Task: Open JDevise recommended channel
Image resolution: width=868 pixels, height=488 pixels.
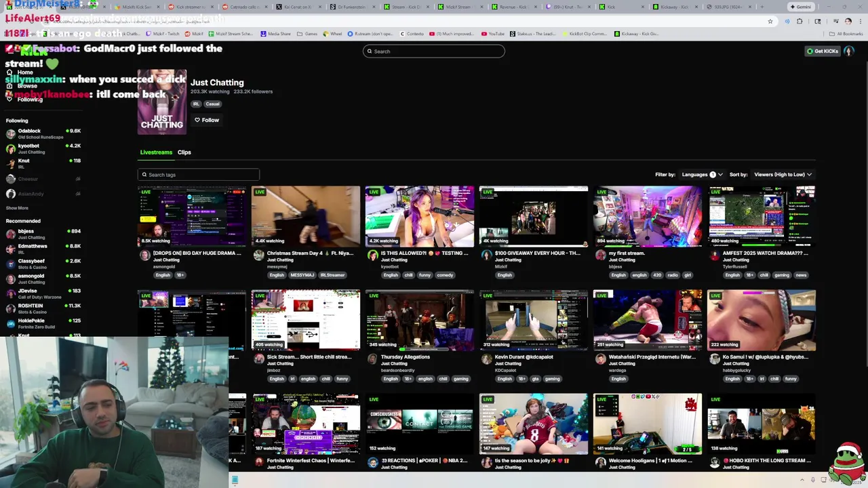Action: click(43, 293)
